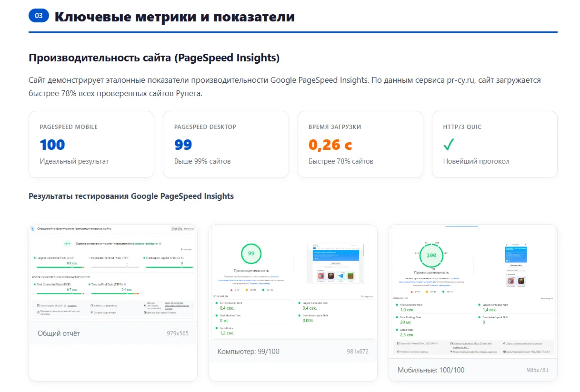This screenshot has width=580, height=392.
Task: Click the "Новейший протокол" caption
Action: click(x=476, y=161)
